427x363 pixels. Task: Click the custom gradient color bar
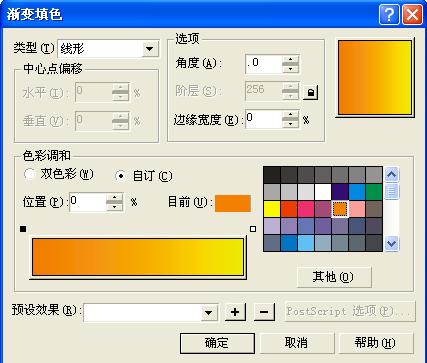click(138, 257)
